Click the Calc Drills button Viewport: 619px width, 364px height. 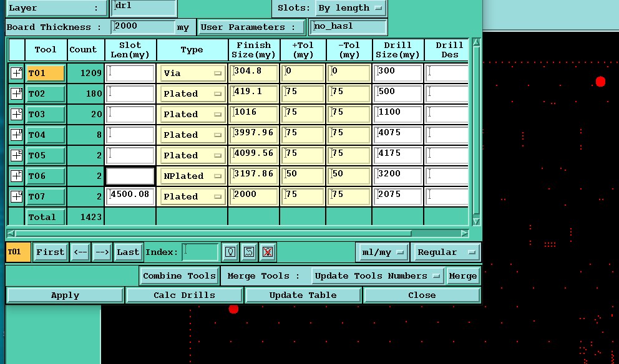pyautogui.click(x=184, y=295)
